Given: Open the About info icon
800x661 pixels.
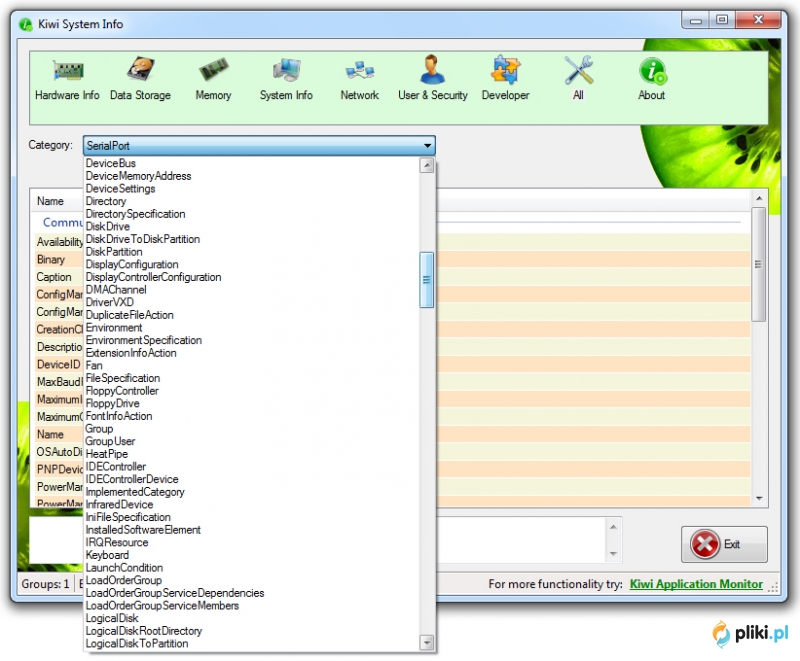Looking at the screenshot, I should point(652,71).
